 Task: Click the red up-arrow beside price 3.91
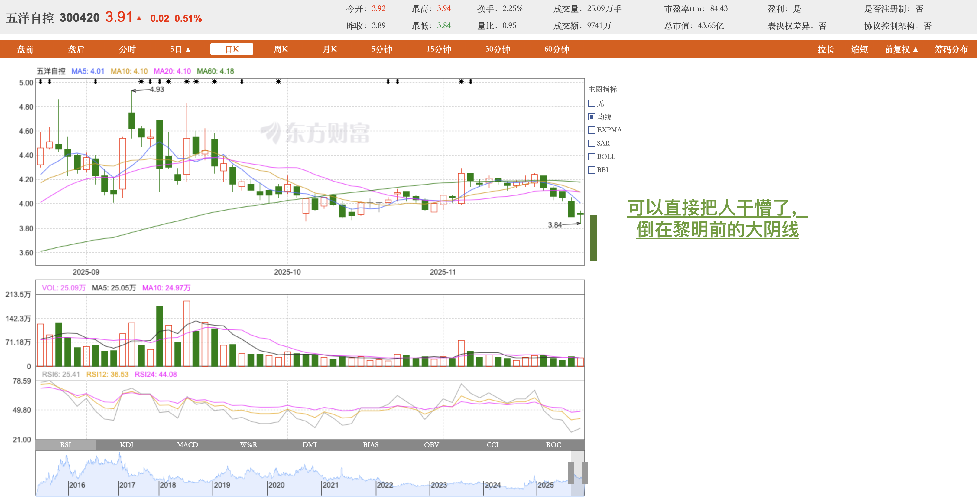click(139, 18)
